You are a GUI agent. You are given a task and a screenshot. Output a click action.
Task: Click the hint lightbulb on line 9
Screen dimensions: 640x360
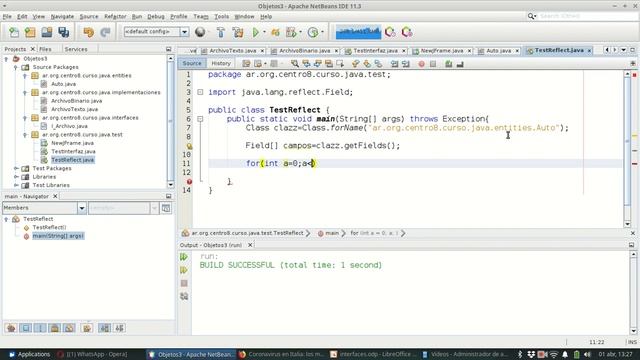[x=189, y=146]
